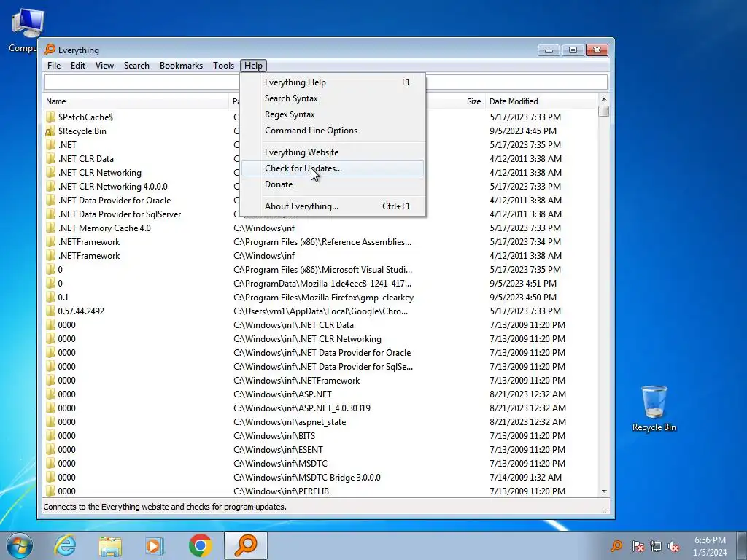Image resolution: width=747 pixels, height=560 pixels.
Task: Choose Everything Help from the menu
Action: [x=333, y=82]
